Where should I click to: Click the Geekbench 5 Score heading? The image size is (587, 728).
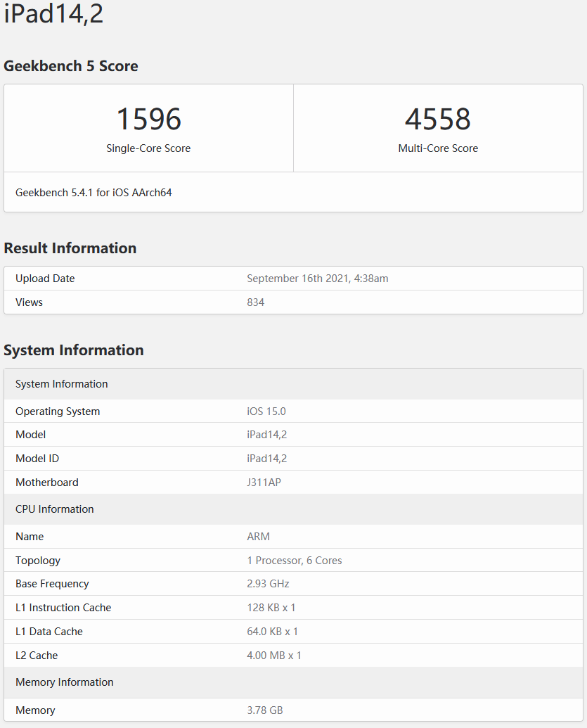71,66
